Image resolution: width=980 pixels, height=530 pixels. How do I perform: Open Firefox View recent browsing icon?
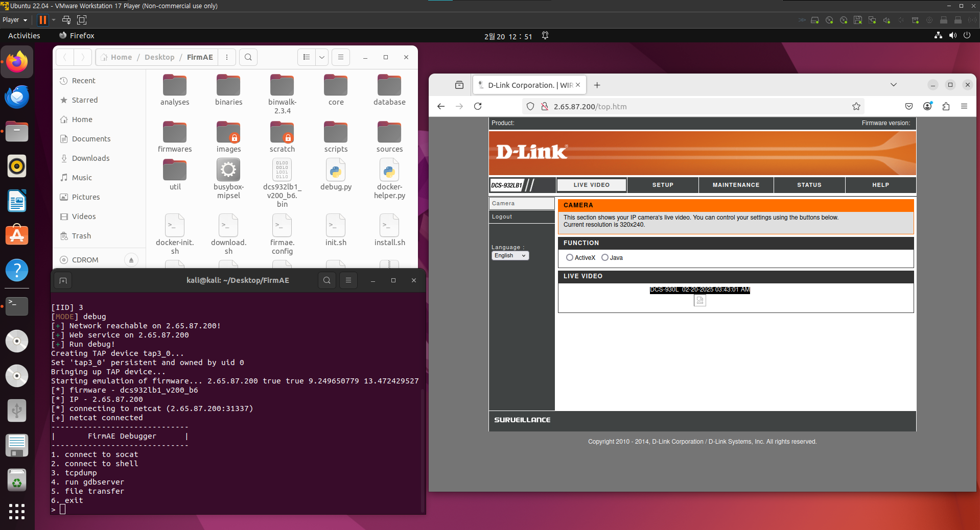(459, 85)
